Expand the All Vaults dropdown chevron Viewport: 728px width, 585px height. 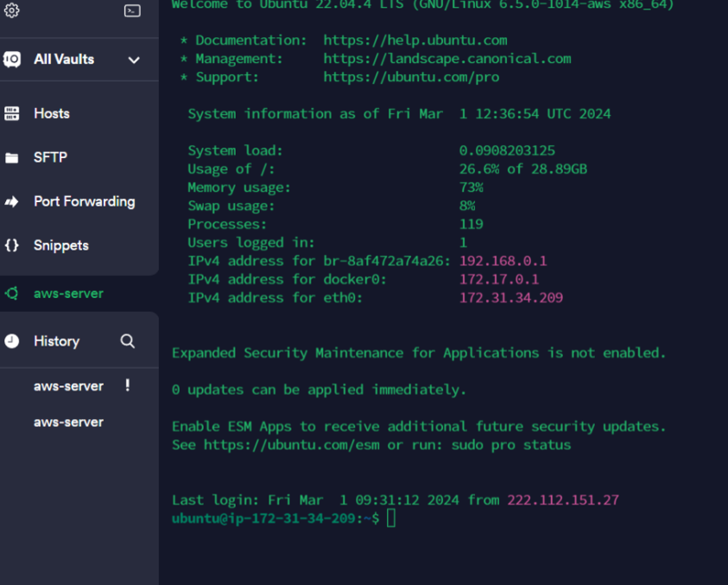point(135,60)
